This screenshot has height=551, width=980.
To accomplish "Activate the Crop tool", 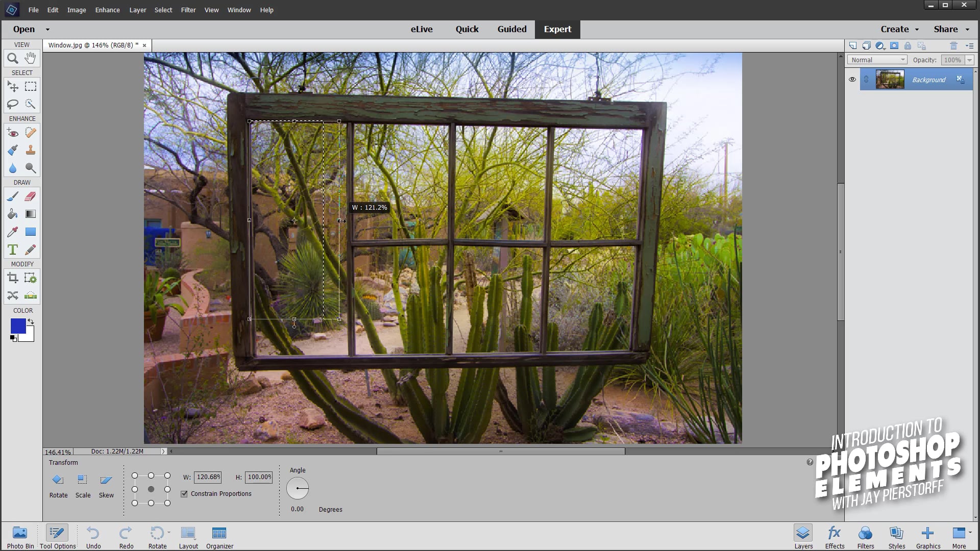I will click(x=13, y=278).
